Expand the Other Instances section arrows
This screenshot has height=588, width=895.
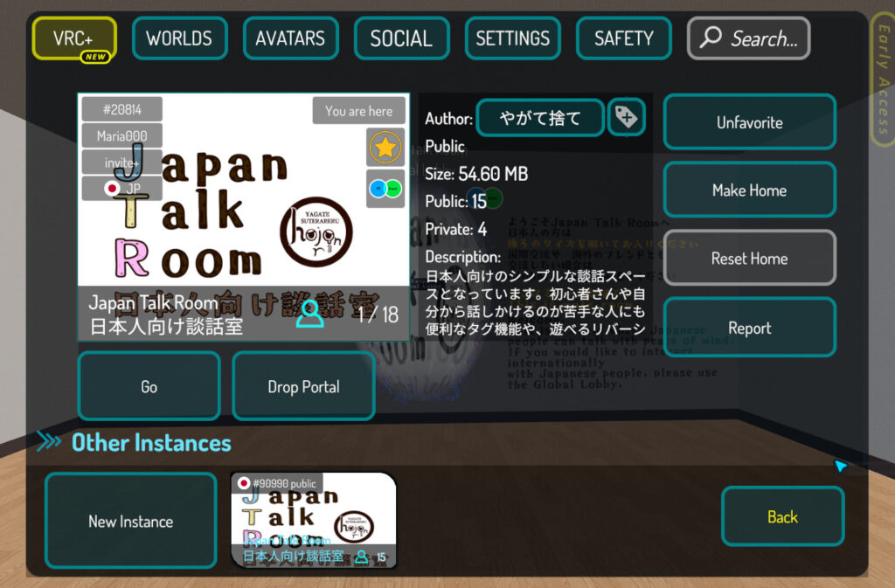[49, 441]
